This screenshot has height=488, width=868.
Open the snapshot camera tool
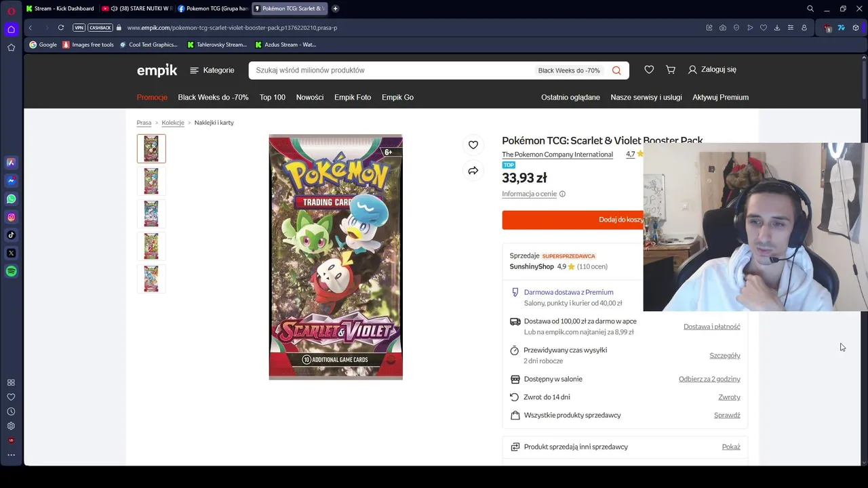click(x=723, y=28)
